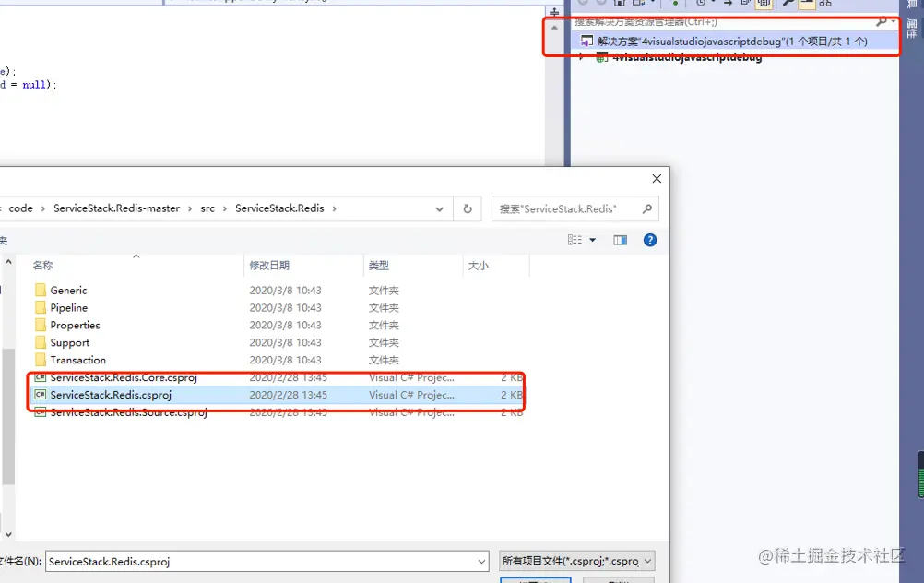Click the editor split-window handle icon
This screenshot has width=924, height=583.
point(554,12)
